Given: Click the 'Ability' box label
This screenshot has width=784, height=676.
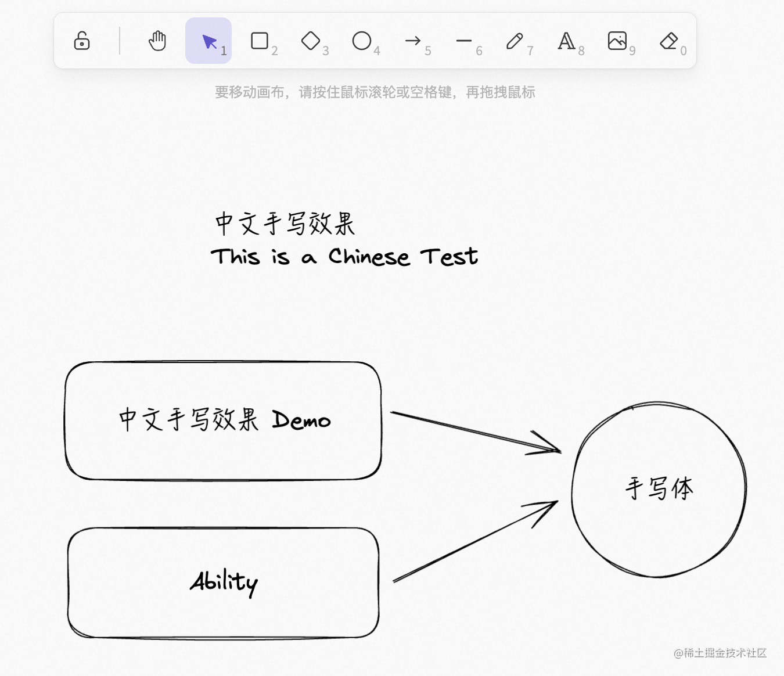Looking at the screenshot, I should click(x=224, y=582).
